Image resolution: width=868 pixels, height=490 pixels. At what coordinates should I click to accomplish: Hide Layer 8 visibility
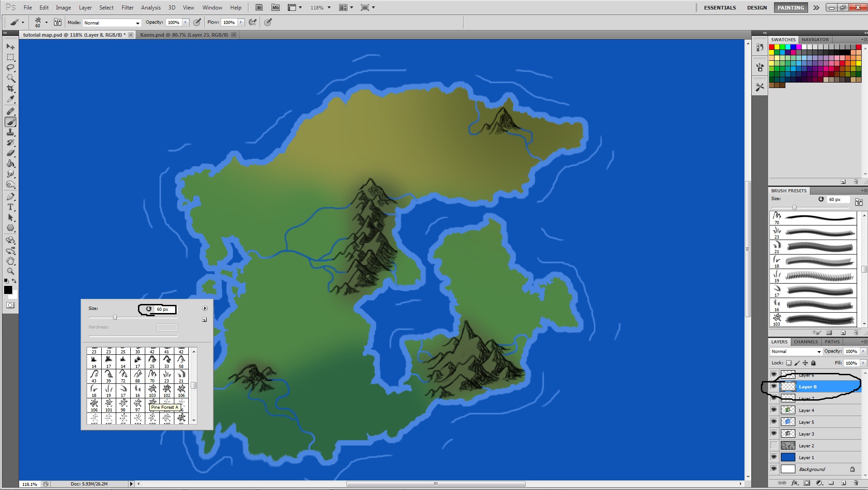coord(774,386)
